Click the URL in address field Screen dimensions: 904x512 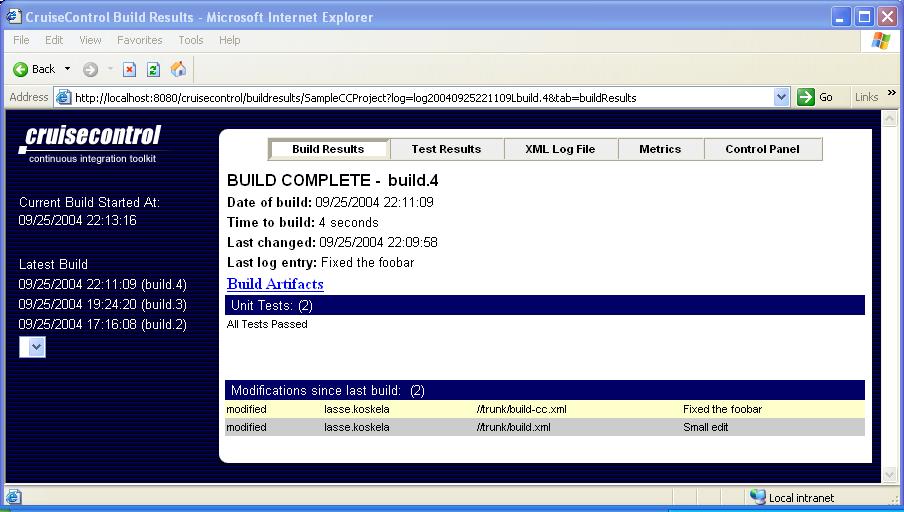(356, 98)
